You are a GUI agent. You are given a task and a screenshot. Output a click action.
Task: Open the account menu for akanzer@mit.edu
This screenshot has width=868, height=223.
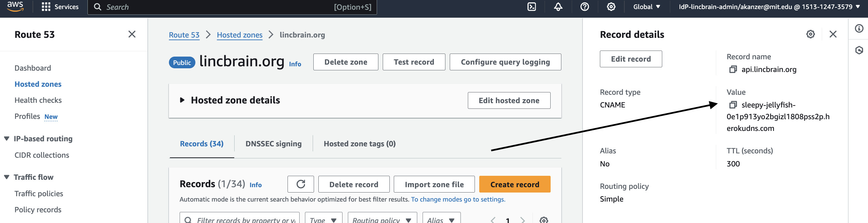tap(769, 7)
